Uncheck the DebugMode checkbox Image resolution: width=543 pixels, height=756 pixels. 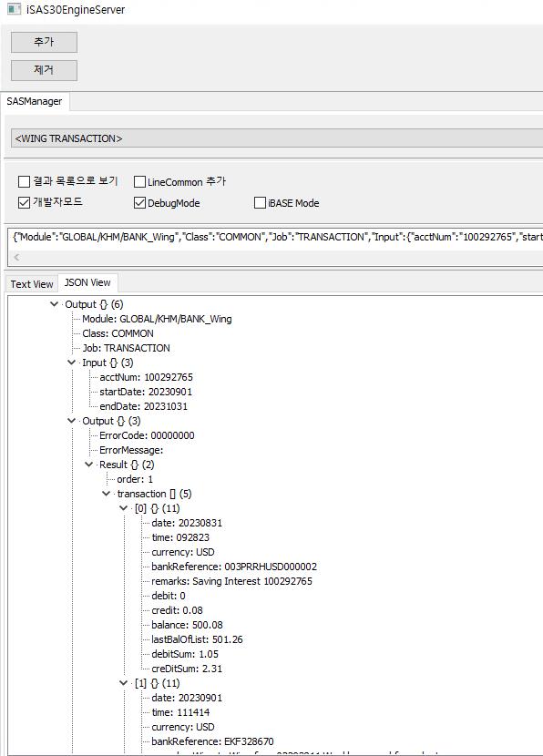coord(139,203)
